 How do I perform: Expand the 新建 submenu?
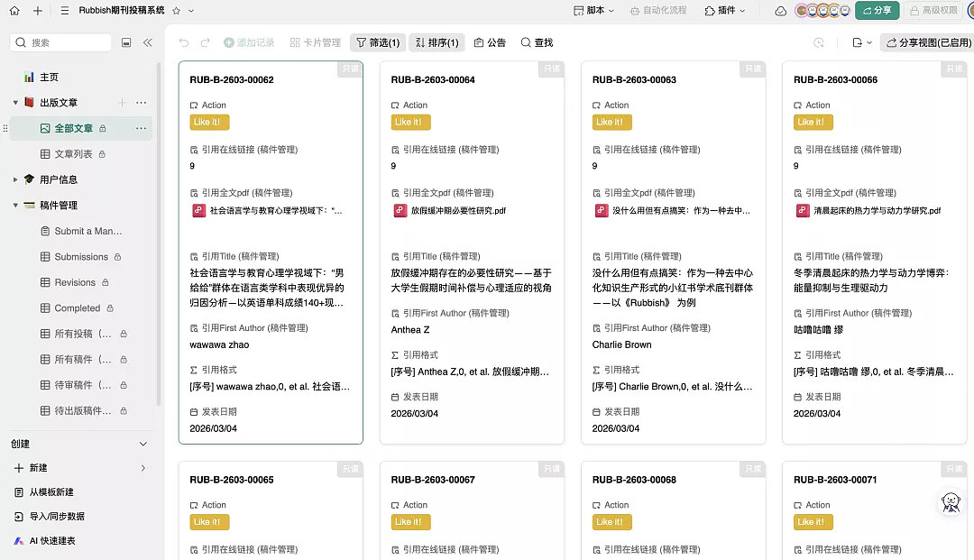point(142,468)
